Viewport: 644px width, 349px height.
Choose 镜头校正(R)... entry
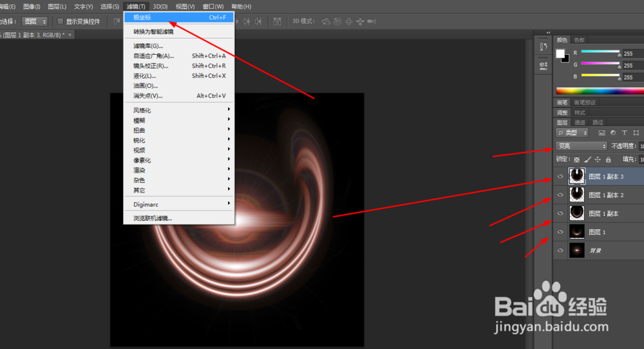[179, 66]
